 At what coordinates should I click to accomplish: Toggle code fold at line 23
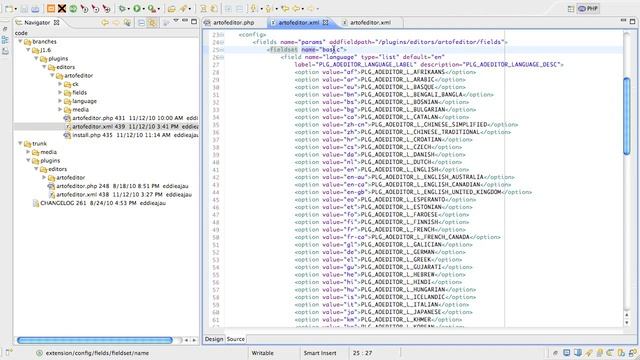222,35
